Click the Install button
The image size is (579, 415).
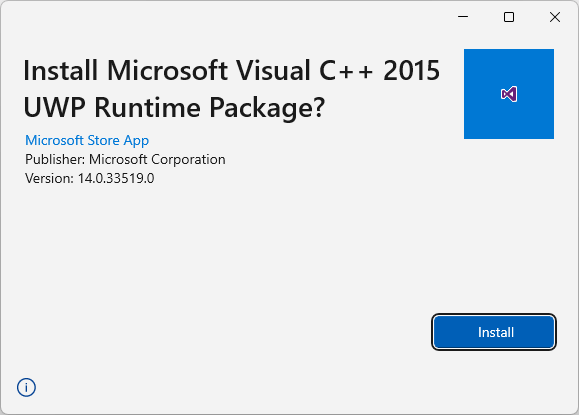(494, 332)
